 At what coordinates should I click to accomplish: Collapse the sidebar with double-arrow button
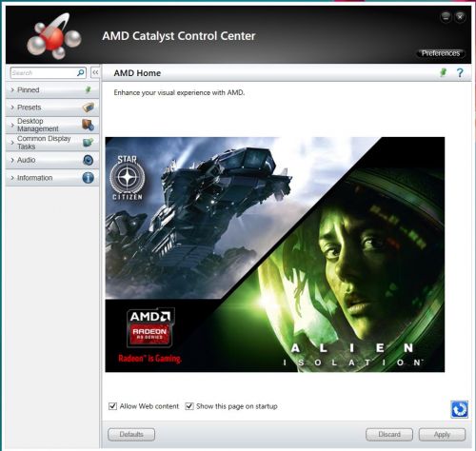[x=95, y=72]
